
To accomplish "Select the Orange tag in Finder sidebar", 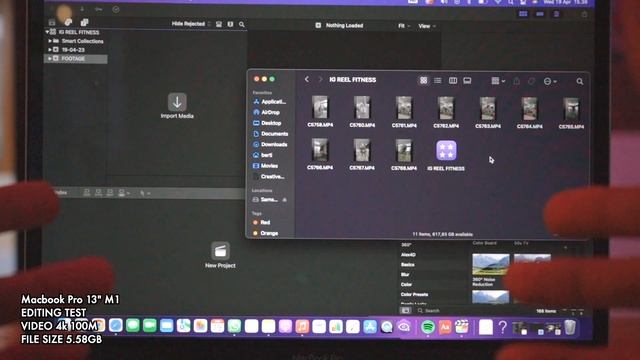I will [x=266, y=233].
